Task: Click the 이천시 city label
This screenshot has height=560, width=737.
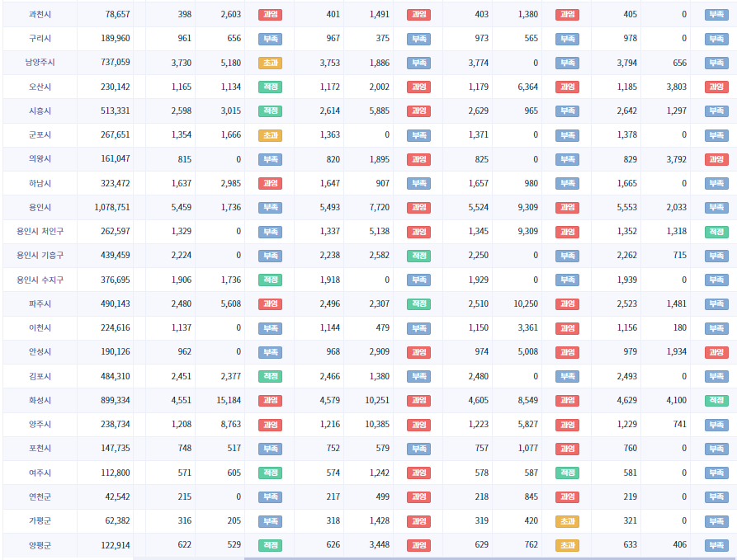Action: click(40, 328)
